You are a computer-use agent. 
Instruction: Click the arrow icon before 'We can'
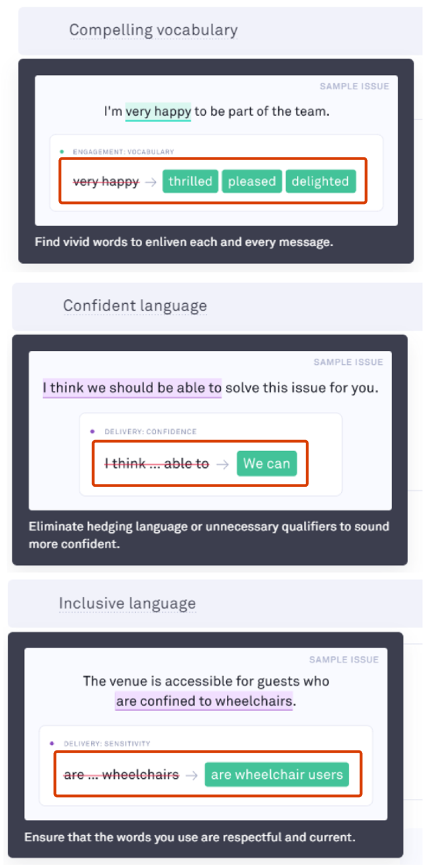click(222, 464)
